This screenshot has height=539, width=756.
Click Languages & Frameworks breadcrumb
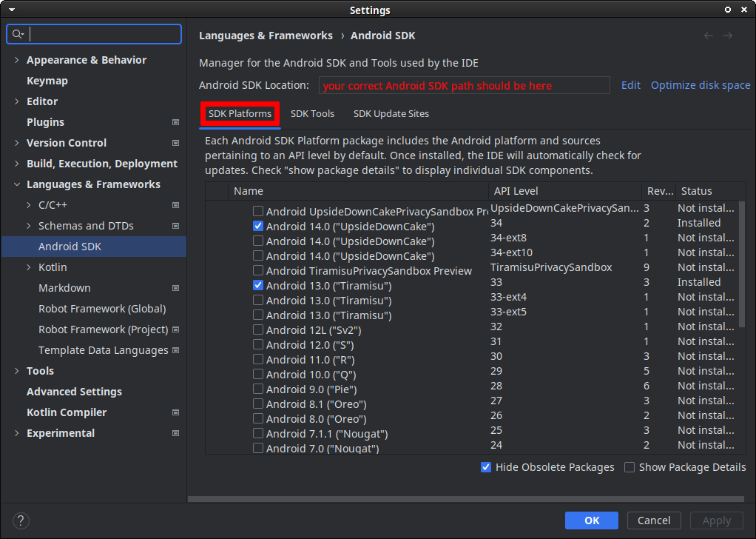[x=266, y=36]
